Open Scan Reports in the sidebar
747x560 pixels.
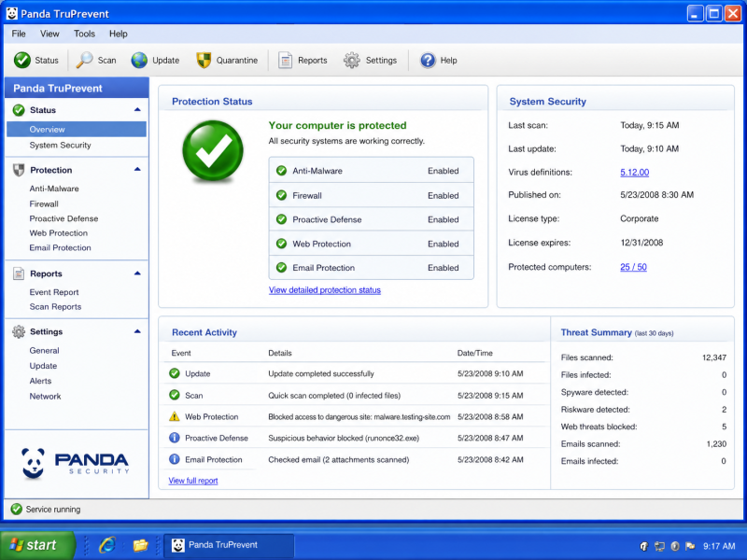point(55,307)
